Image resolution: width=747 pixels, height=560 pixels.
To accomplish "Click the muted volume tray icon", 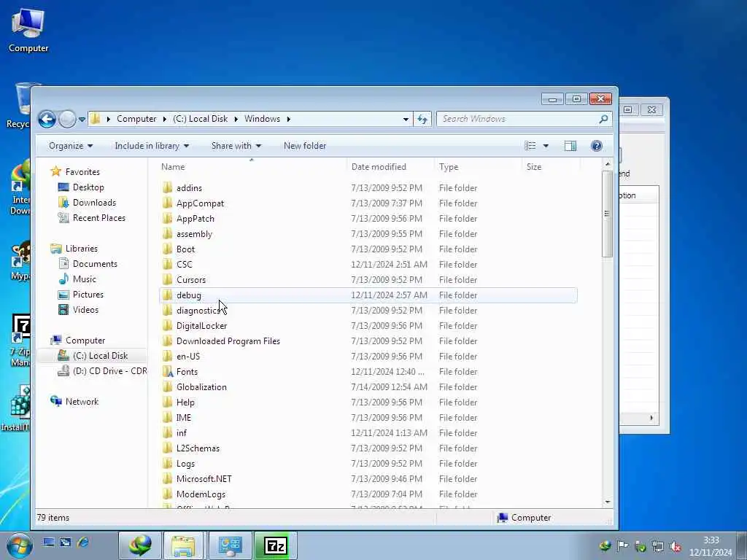I will click(675, 547).
